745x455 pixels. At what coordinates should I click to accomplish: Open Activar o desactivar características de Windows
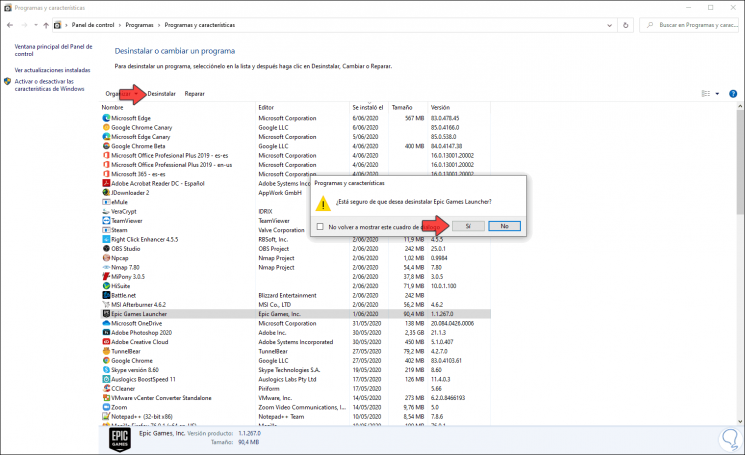(49, 85)
